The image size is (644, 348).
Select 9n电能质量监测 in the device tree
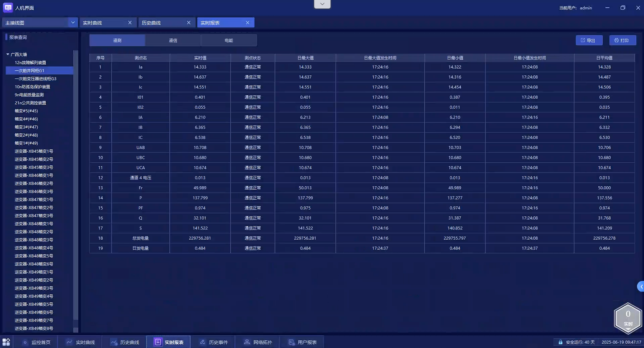tap(29, 95)
